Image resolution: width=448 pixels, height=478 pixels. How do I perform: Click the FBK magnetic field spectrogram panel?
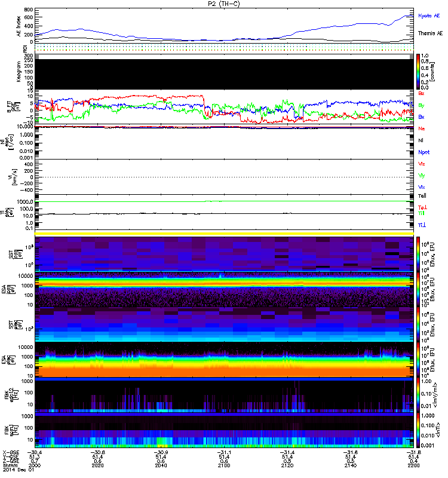(x=224, y=431)
